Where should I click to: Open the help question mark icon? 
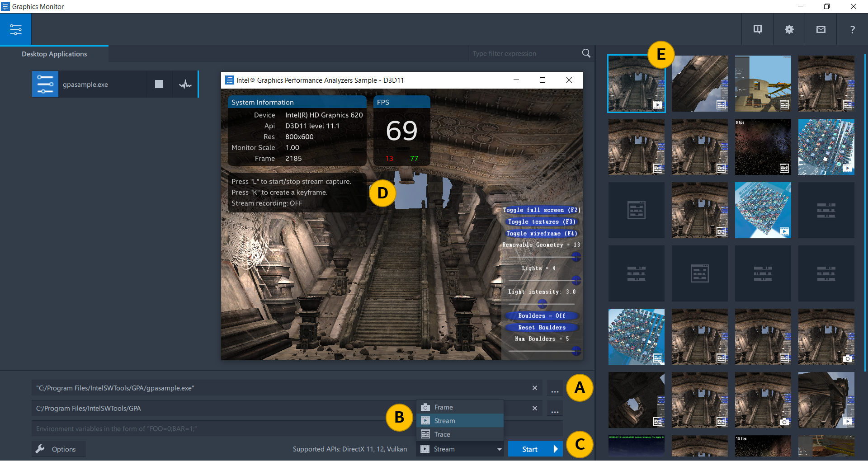852,29
